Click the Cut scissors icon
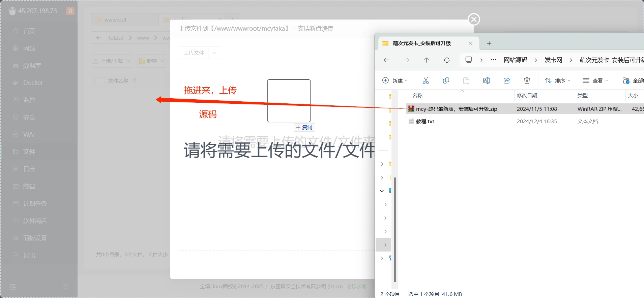Image resolution: width=644 pixels, height=298 pixels. pyautogui.click(x=426, y=80)
